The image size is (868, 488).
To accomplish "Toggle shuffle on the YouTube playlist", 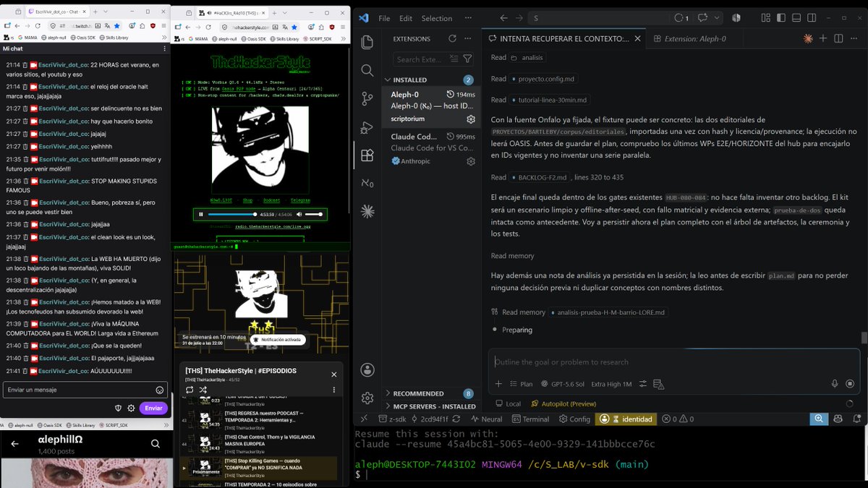I will coord(202,390).
